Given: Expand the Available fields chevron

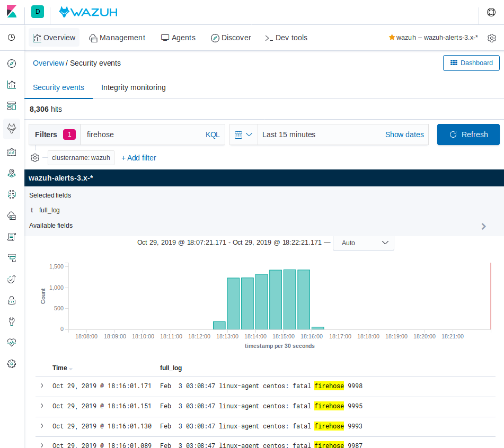Looking at the screenshot, I should click(x=483, y=227).
